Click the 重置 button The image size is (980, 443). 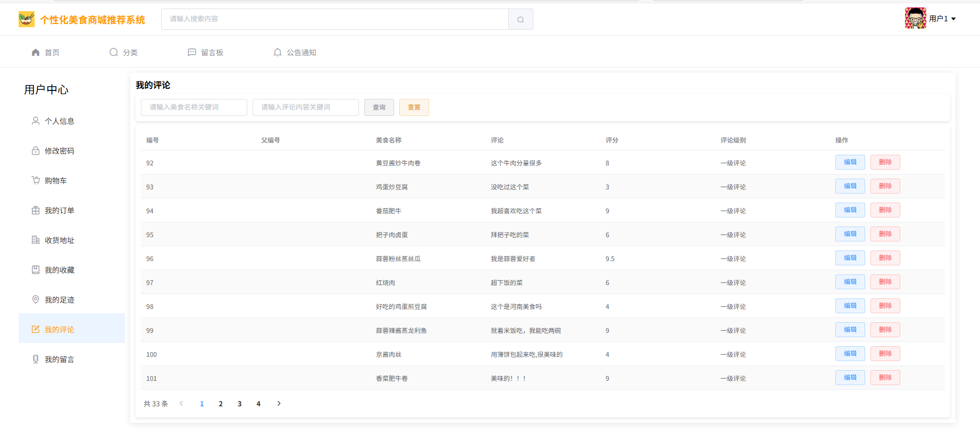click(414, 107)
